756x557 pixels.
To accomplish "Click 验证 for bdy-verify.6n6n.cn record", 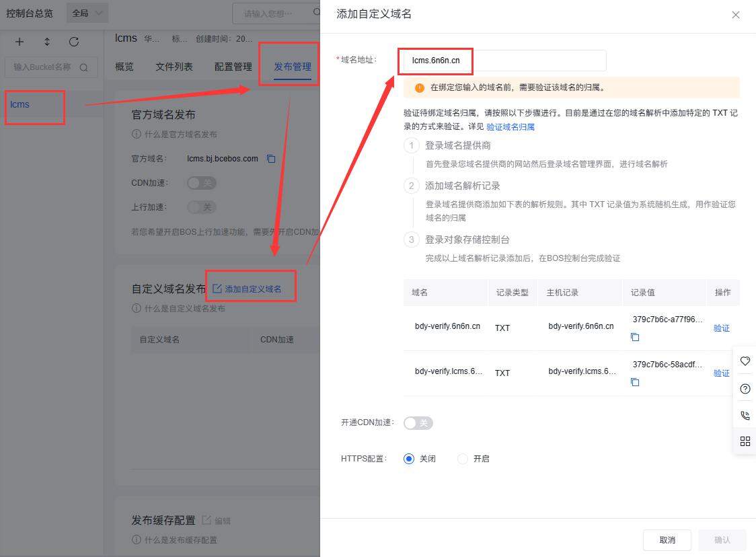I will click(x=721, y=328).
